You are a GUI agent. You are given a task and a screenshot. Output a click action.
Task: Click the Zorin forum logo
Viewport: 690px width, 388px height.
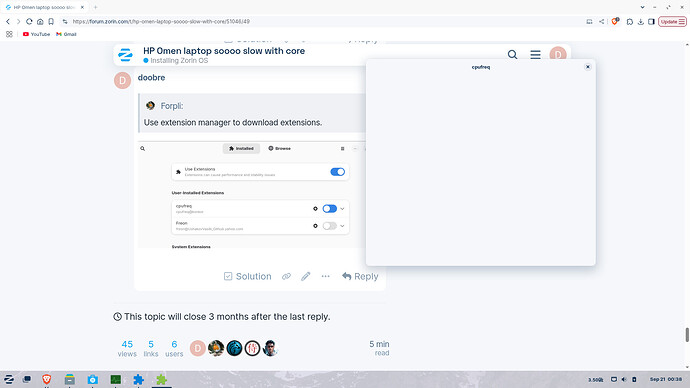[125, 55]
